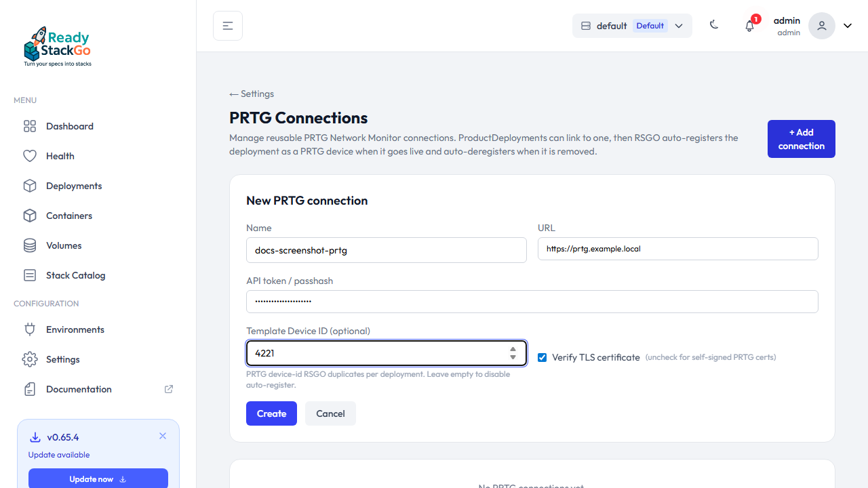The height and width of the screenshot is (488, 868).
Task: Select Volumes in the sidebar
Action: tap(98, 245)
